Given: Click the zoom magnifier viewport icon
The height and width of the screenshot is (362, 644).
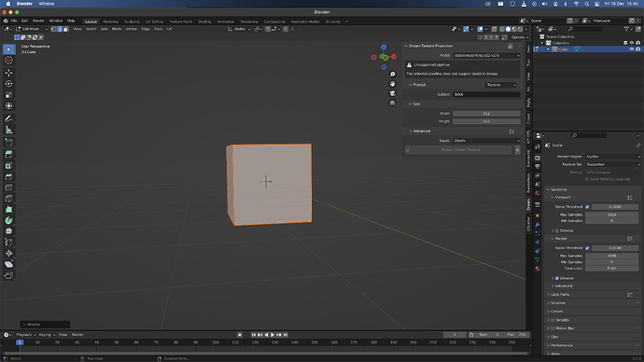Looking at the screenshot, I should pos(392,75).
